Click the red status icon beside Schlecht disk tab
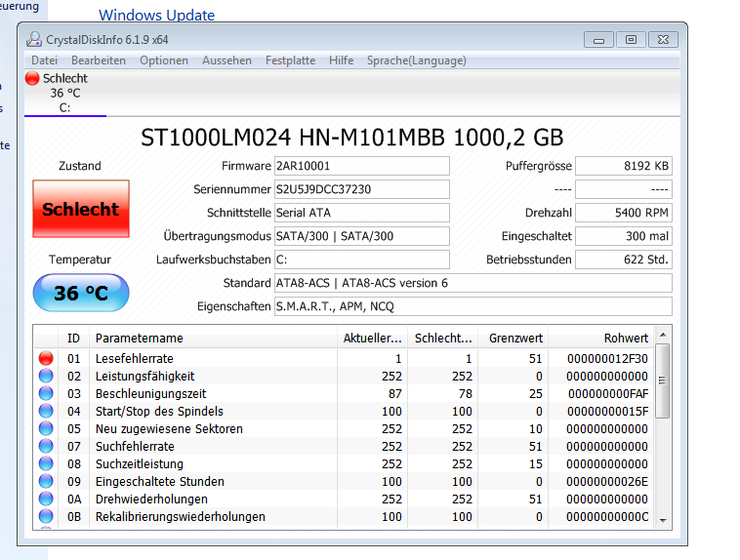Viewport: 740px width, 560px height. pos(32,78)
